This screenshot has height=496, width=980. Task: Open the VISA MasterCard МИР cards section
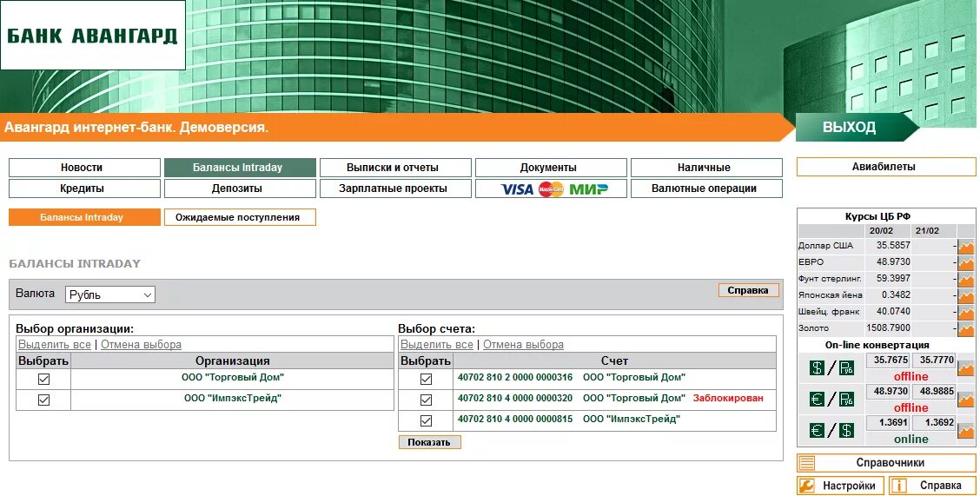click(551, 188)
